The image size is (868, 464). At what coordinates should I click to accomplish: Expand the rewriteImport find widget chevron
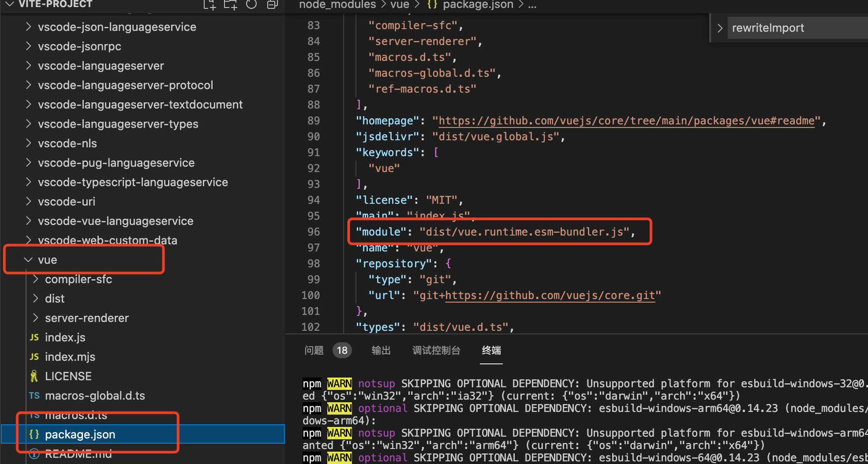(x=720, y=28)
